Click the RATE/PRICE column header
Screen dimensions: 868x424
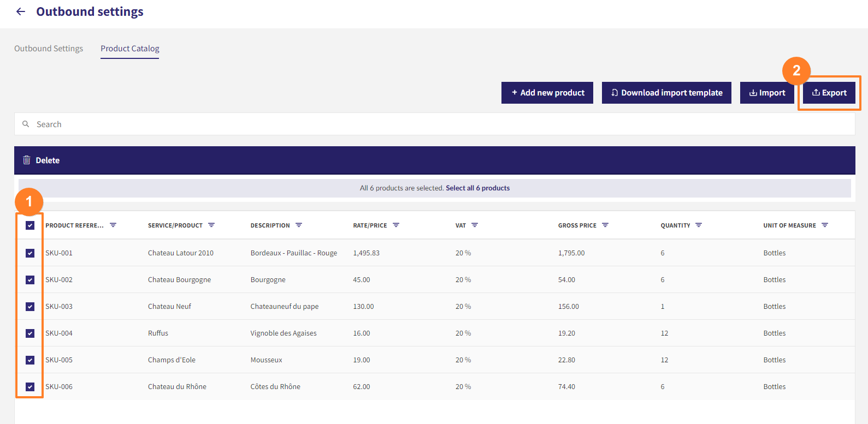coord(370,225)
